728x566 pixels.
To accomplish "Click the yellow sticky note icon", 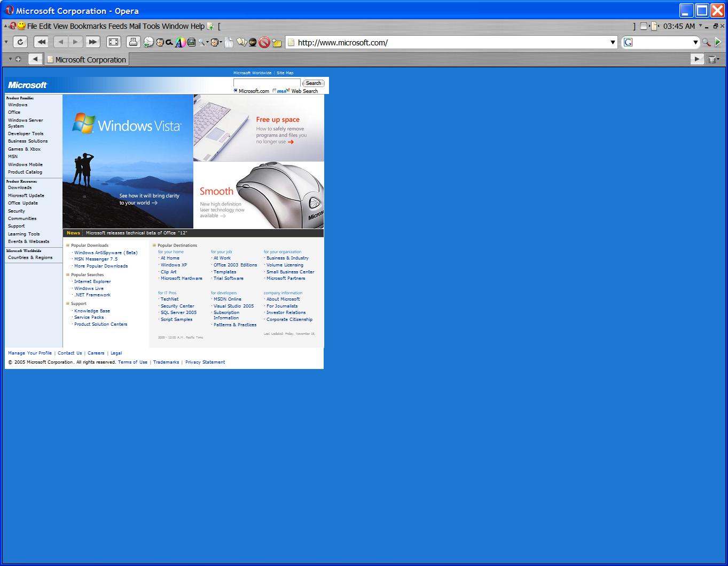I will (277, 43).
